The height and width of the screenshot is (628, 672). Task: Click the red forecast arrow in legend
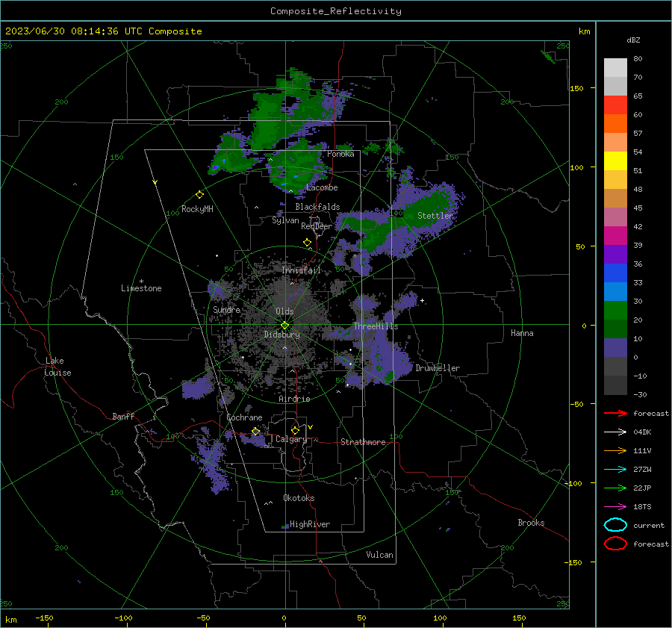(615, 413)
